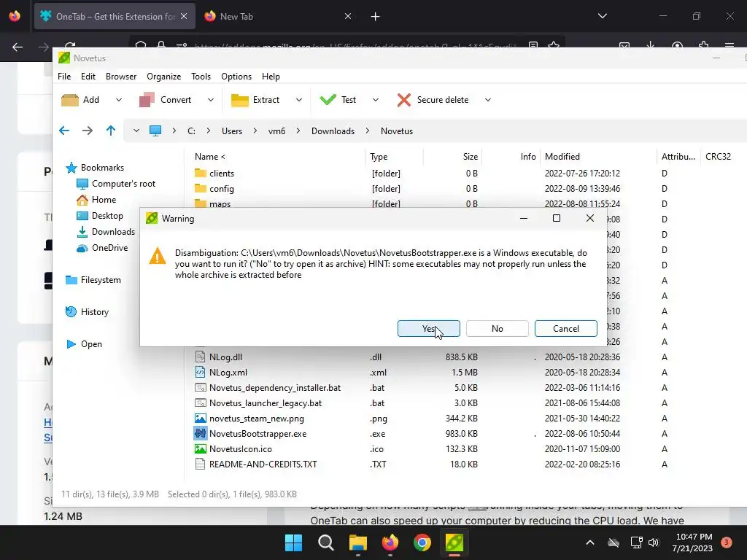The width and height of the screenshot is (747, 560).
Task: Select the config folder
Action: pos(215,189)
